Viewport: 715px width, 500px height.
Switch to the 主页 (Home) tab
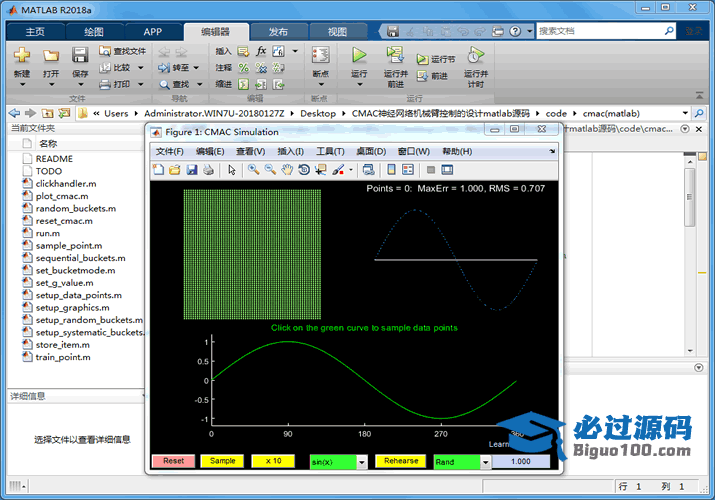coord(35,31)
